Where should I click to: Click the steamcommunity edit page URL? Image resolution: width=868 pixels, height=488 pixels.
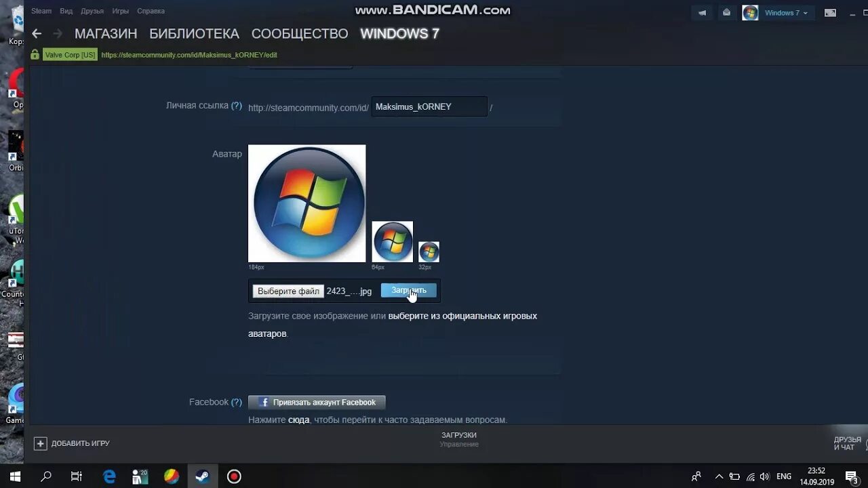click(x=189, y=55)
